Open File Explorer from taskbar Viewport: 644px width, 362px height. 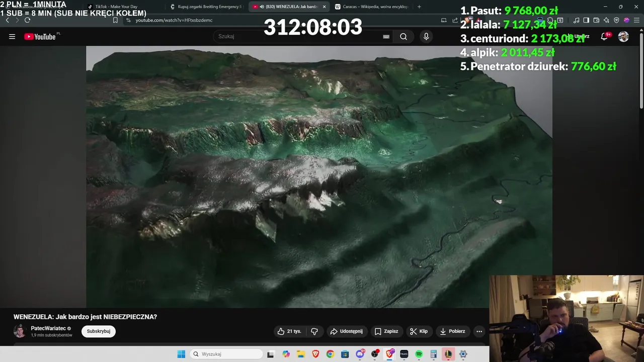pyautogui.click(x=300, y=354)
